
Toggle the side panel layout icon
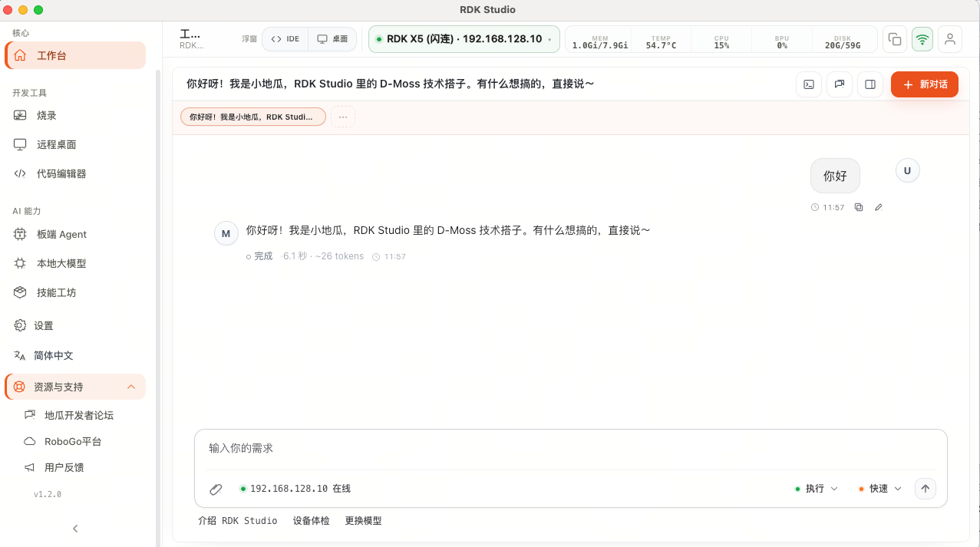(x=870, y=84)
